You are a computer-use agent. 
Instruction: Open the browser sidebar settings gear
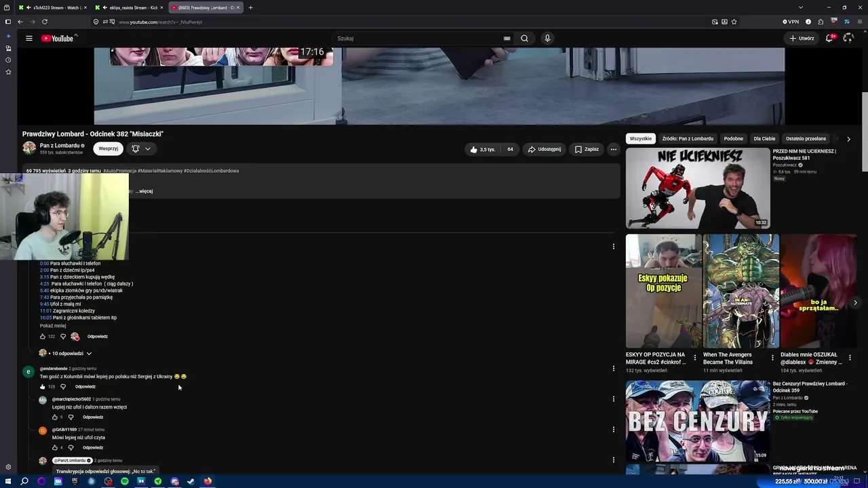pyautogui.click(x=8, y=467)
